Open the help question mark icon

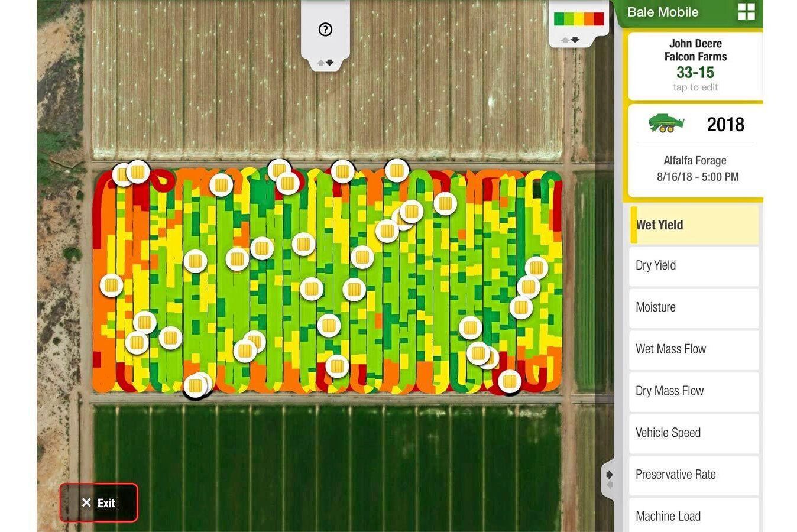[325, 30]
